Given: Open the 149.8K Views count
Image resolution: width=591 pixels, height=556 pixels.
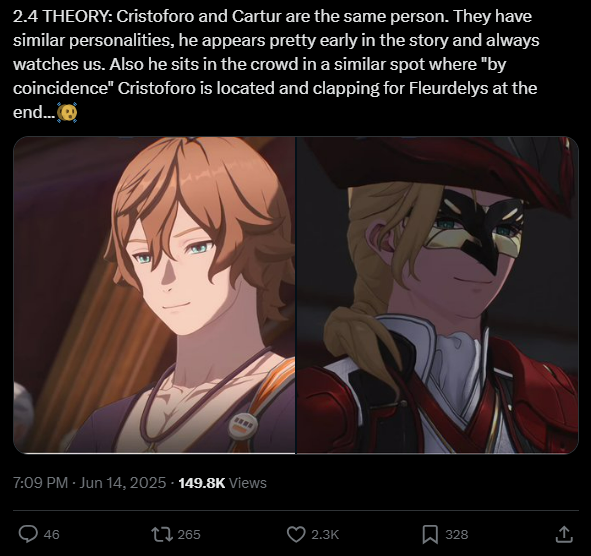Looking at the screenshot, I should (x=222, y=483).
